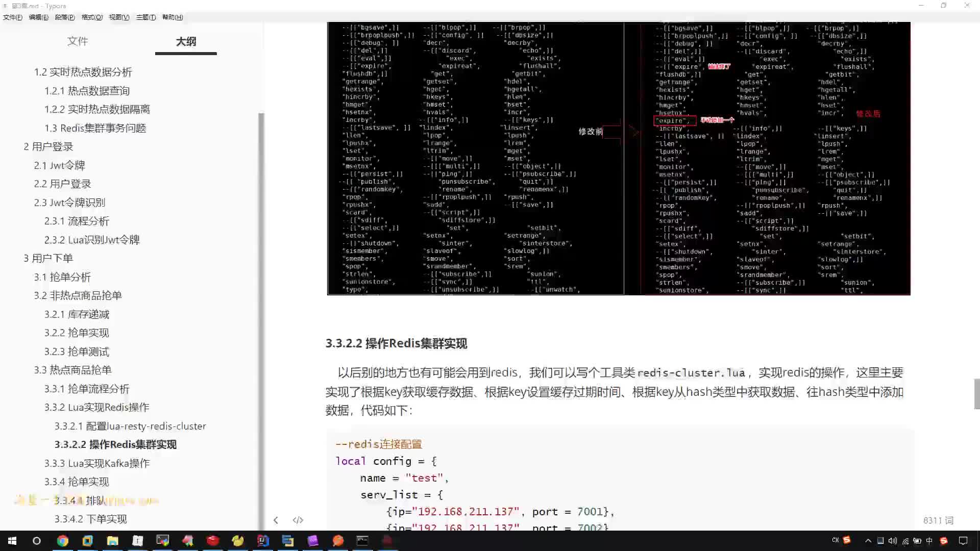Open File Explorer from taskbar
The height and width of the screenshot is (551, 980).
tap(112, 541)
